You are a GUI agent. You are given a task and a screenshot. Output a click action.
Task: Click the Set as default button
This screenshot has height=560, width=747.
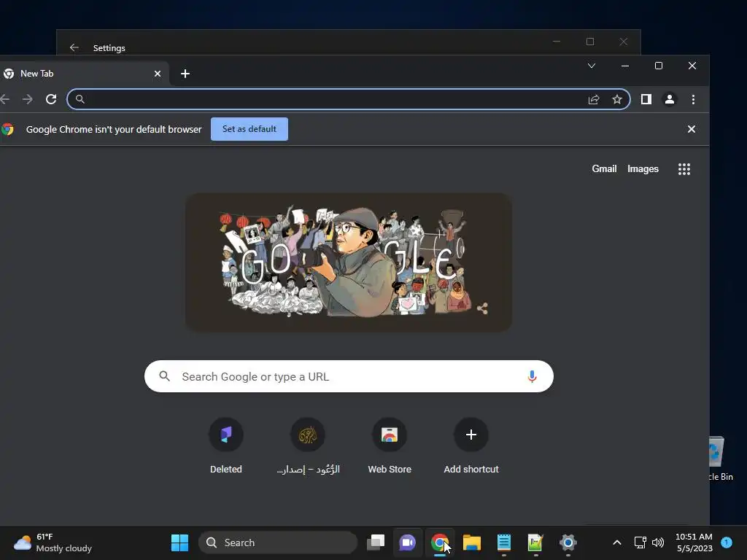click(x=249, y=129)
